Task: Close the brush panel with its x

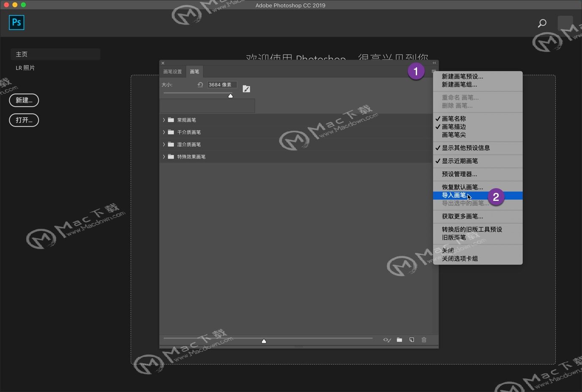Action: coord(163,63)
